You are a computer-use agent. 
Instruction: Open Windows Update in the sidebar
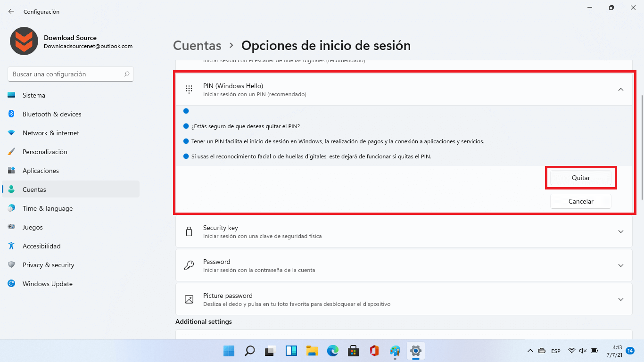tap(71, 284)
